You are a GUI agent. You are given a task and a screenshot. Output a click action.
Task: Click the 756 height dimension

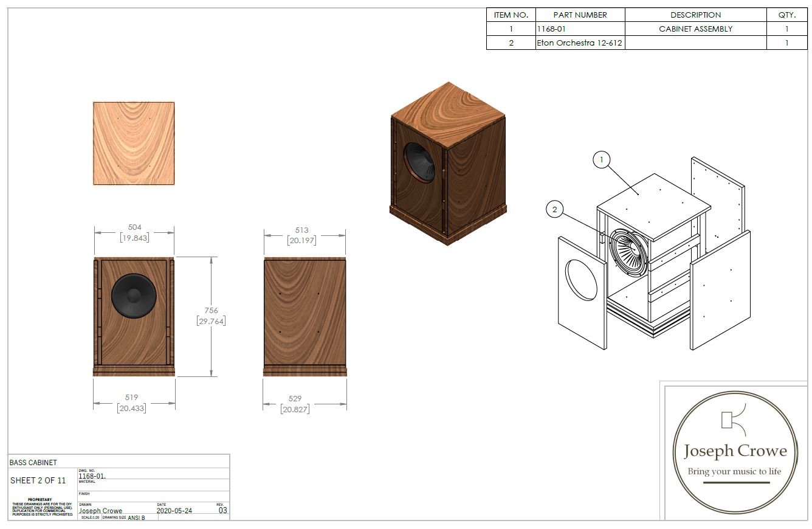pyautogui.click(x=211, y=311)
